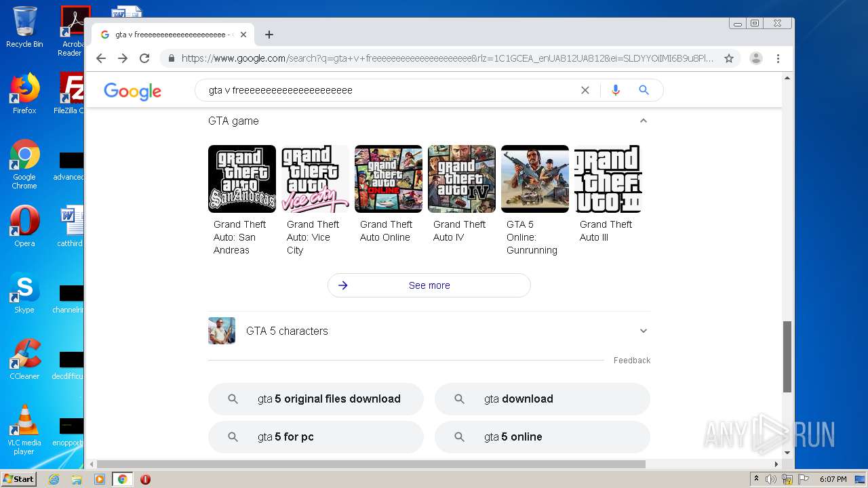Open Grand Theft Auto: Vice City thumbnail
868x488 pixels.
(x=315, y=179)
